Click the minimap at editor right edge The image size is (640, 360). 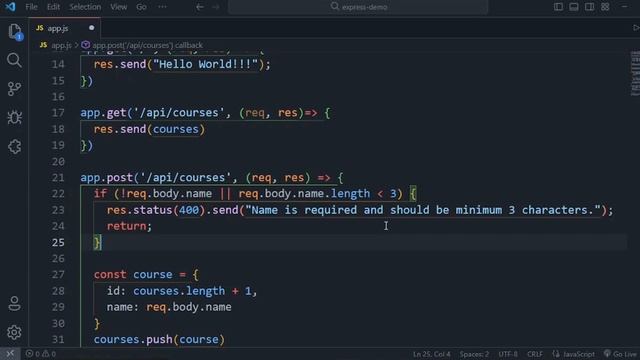pyautogui.click(x=635, y=73)
